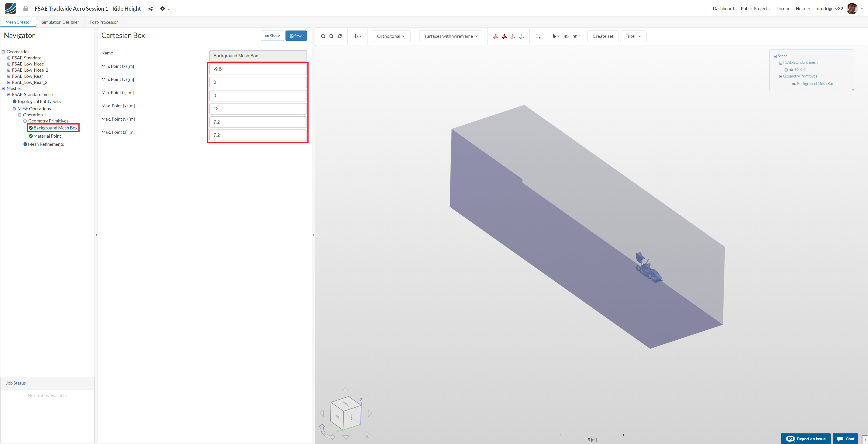Screen dimensions: 868x444
Task: Toggle visibility of Background Mesh Box in Scene
Action: click(x=794, y=84)
